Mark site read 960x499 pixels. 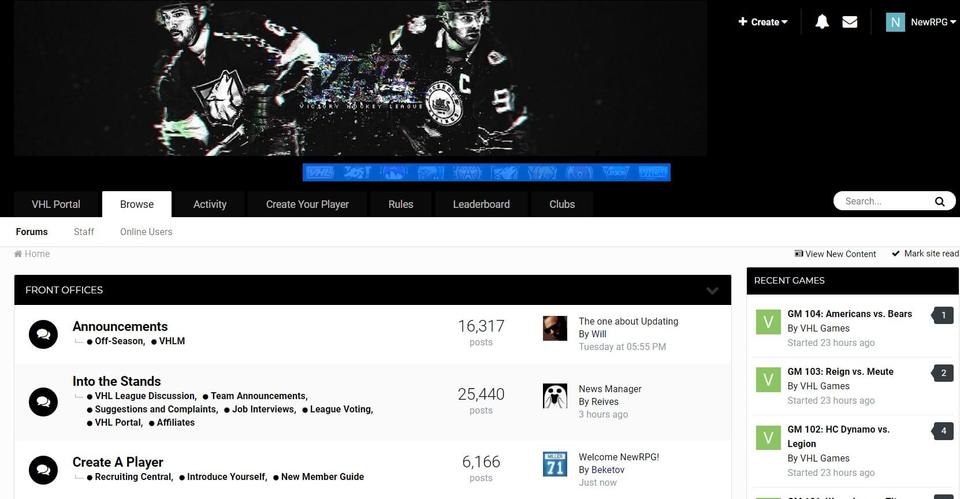click(925, 253)
